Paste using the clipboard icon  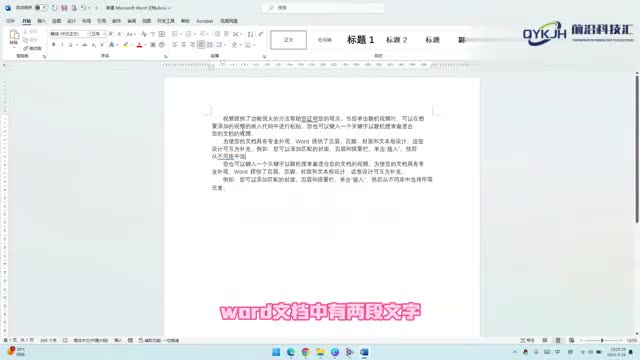(x=14, y=36)
